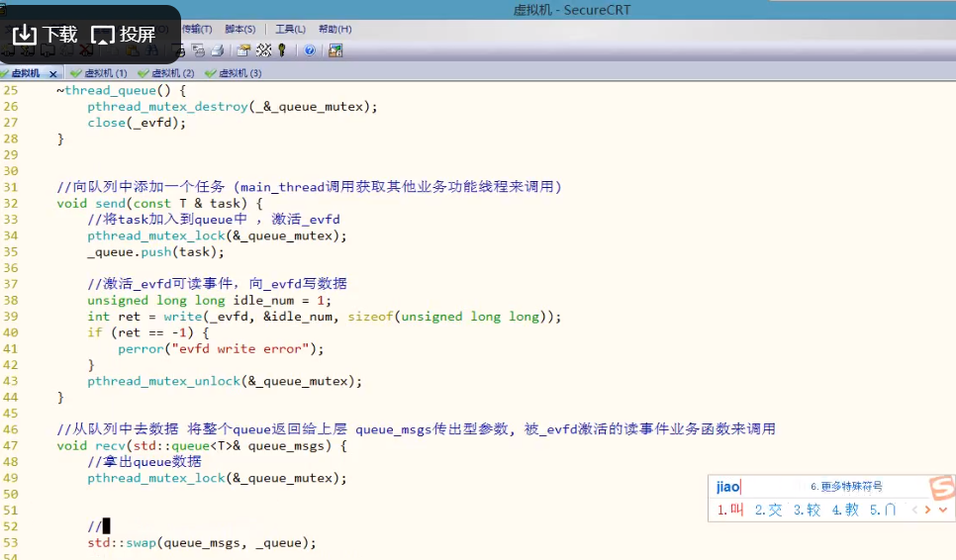
Task: Click comment //激活_evfd可读事件
Action: 159,284
